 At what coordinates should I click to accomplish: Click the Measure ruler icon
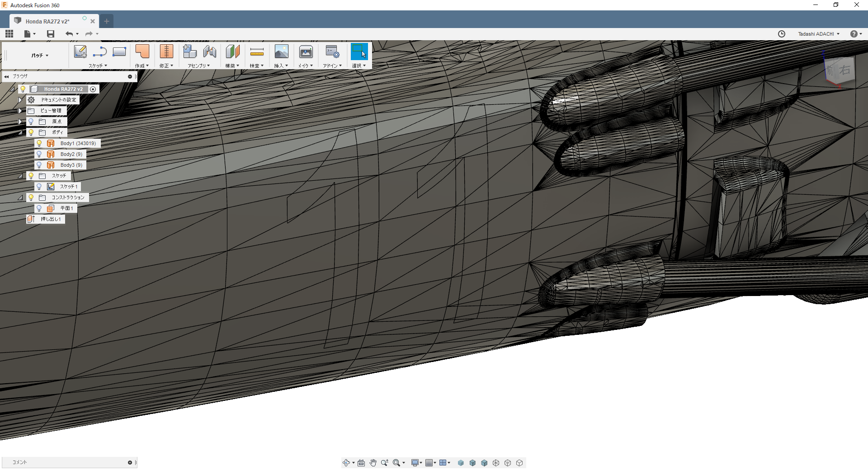(257, 52)
